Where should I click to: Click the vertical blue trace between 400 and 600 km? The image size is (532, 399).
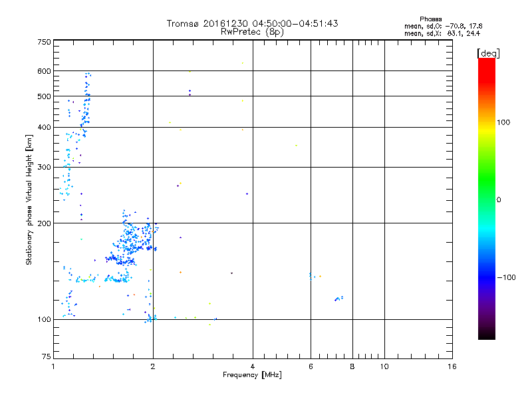[86, 105]
